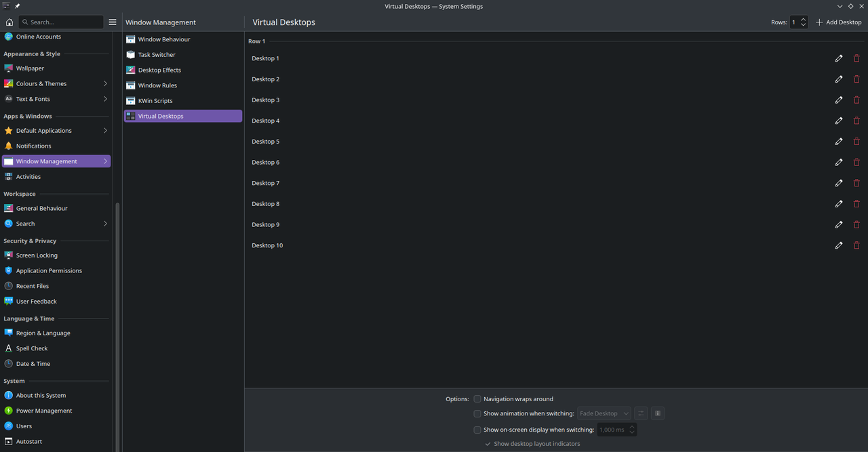Click the red trash icon for Desktop 1

[x=856, y=58]
